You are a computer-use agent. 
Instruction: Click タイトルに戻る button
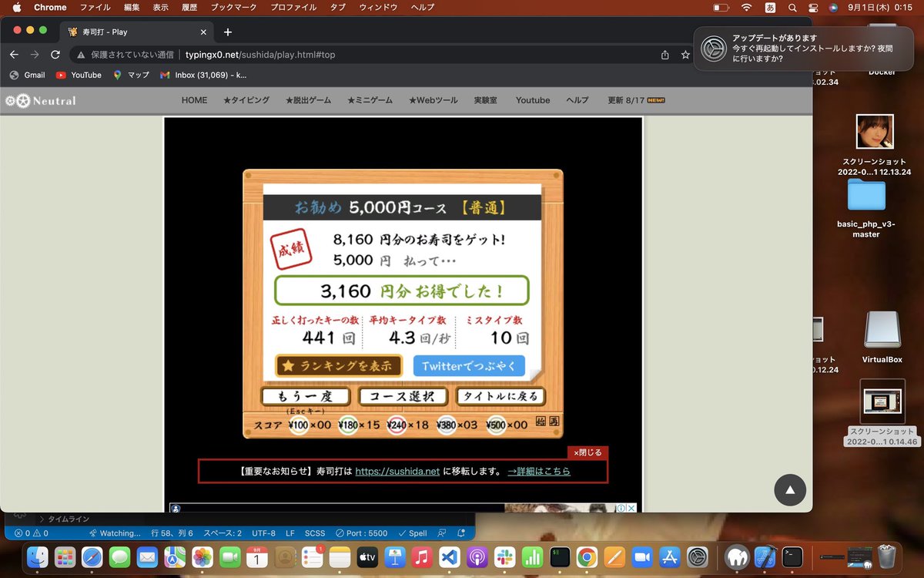tap(500, 396)
